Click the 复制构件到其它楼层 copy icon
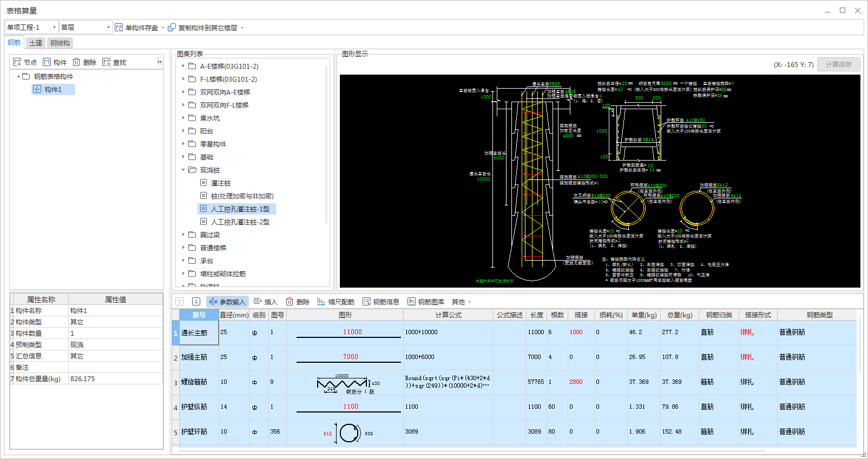 tap(172, 28)
